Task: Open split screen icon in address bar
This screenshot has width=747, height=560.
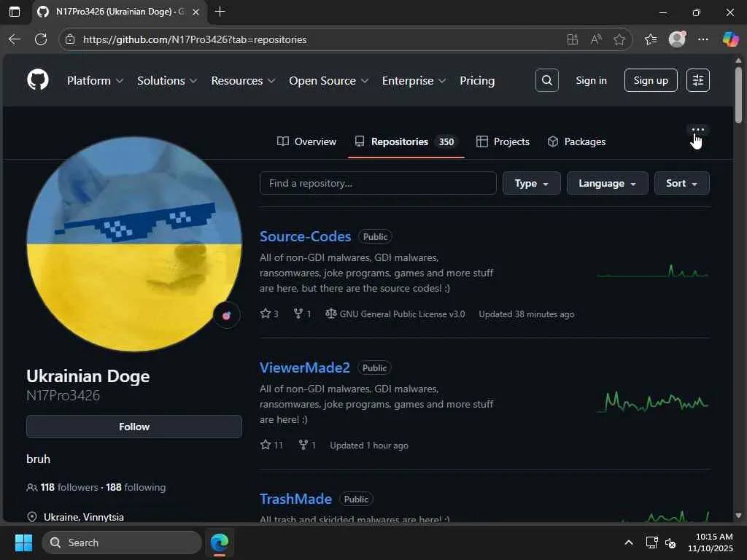Action: click(572, 39)
